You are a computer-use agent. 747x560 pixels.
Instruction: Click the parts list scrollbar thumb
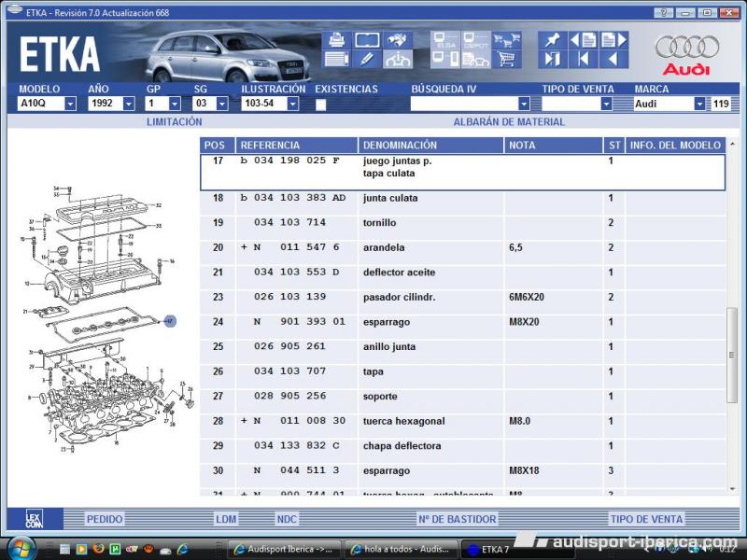732,356
